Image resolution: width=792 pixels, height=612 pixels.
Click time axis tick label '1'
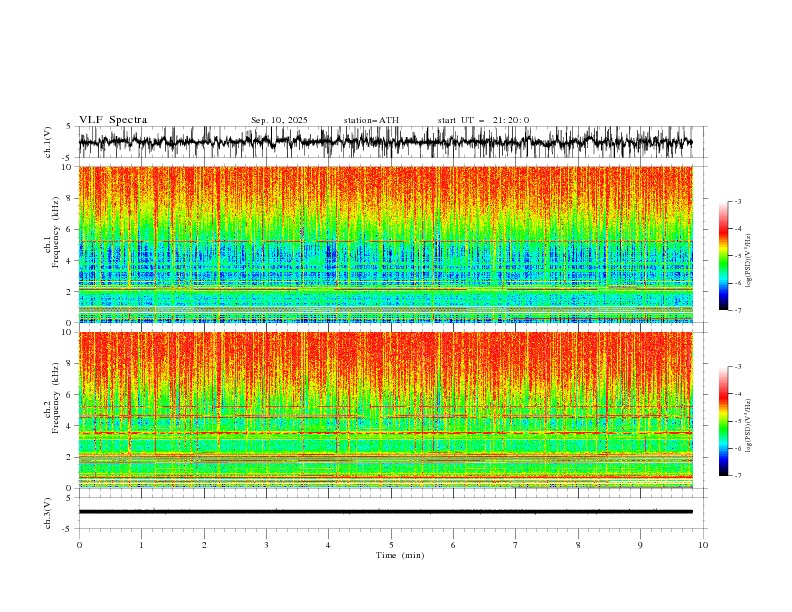point(141,545)
